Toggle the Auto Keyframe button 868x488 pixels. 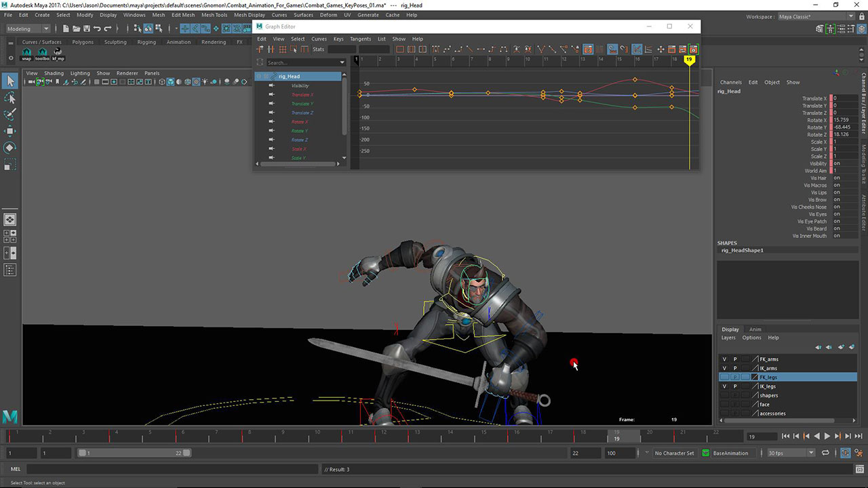(846, 453)
